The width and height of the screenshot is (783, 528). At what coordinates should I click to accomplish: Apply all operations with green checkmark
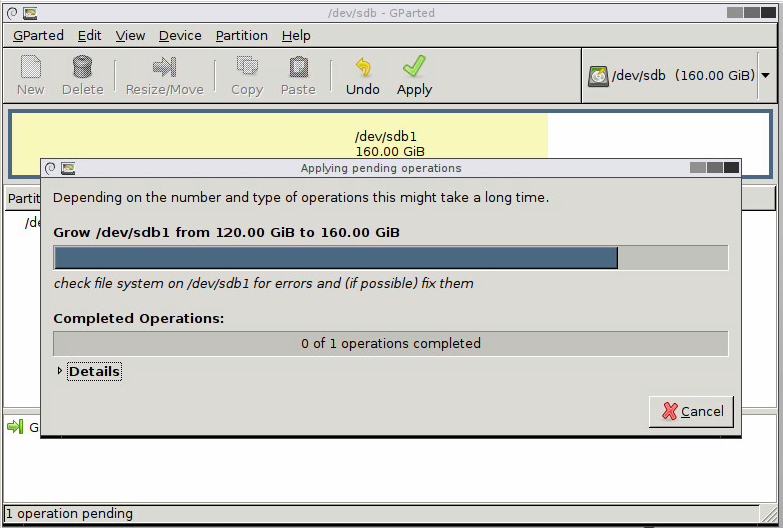click(414, 68)
